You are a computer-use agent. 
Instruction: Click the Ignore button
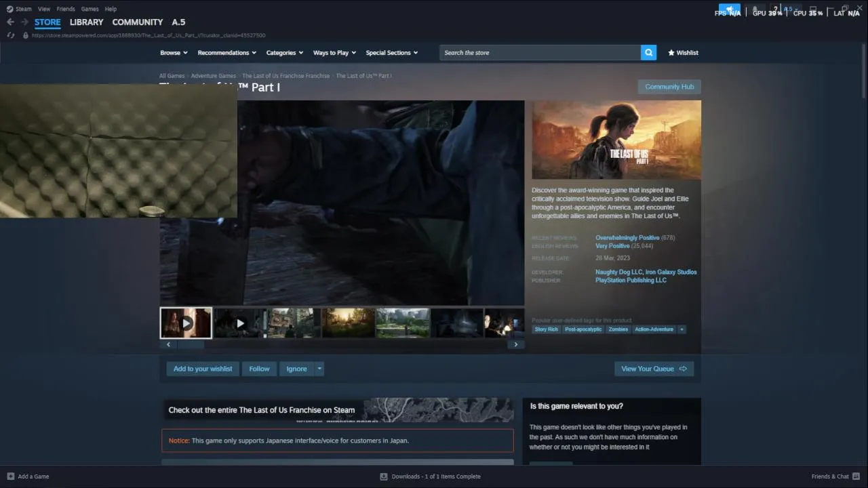tap(296, 369)
